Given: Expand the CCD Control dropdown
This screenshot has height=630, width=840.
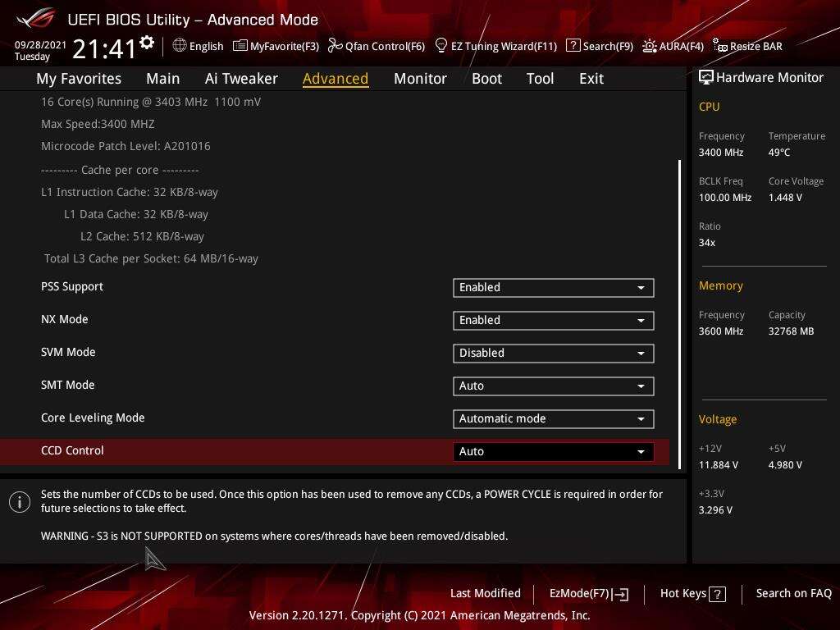Looking at the screenshot, I should tap(553, 451).
